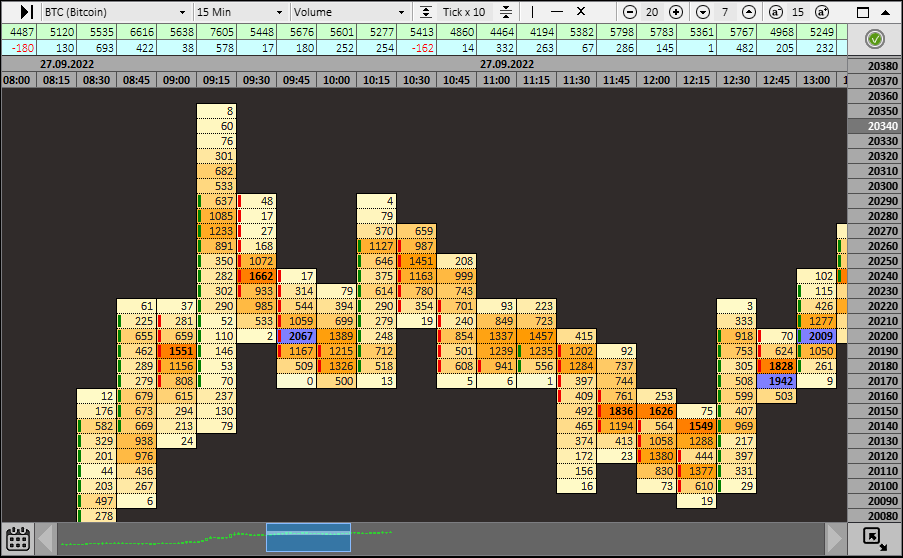Image resolution: width=903 pixels, height=558 pixels.
Task: Increase bar width with plus button beside 20
Action: point(676,12)
